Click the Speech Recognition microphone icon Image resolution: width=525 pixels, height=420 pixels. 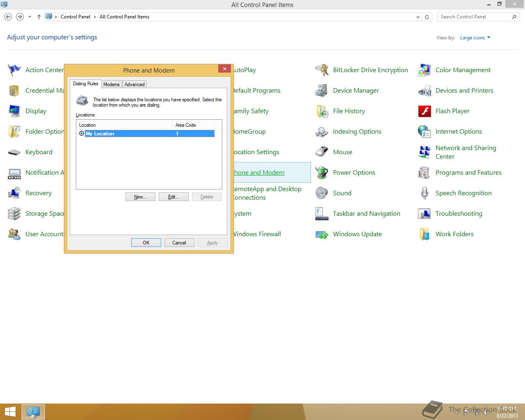pos(425,193)
